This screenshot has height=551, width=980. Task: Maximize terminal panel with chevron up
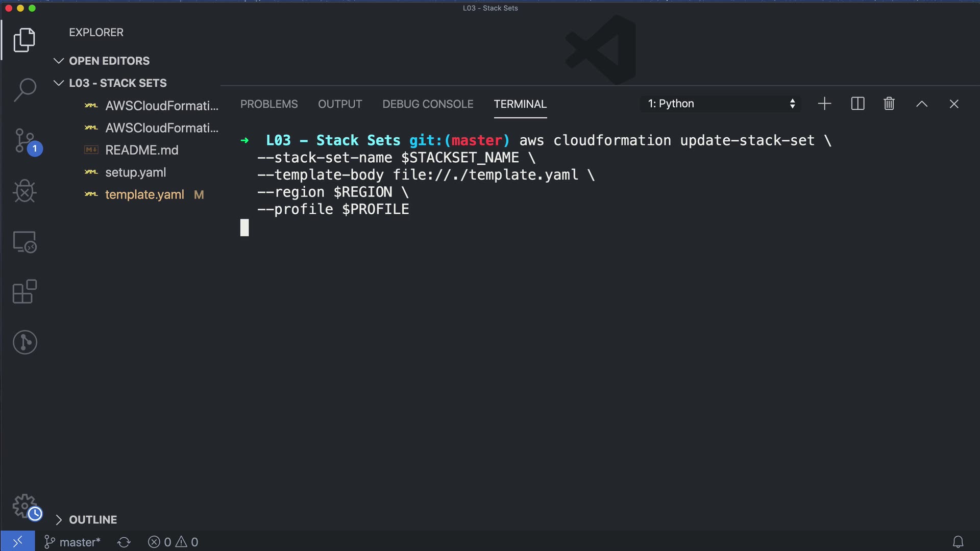tap(921, 104)
